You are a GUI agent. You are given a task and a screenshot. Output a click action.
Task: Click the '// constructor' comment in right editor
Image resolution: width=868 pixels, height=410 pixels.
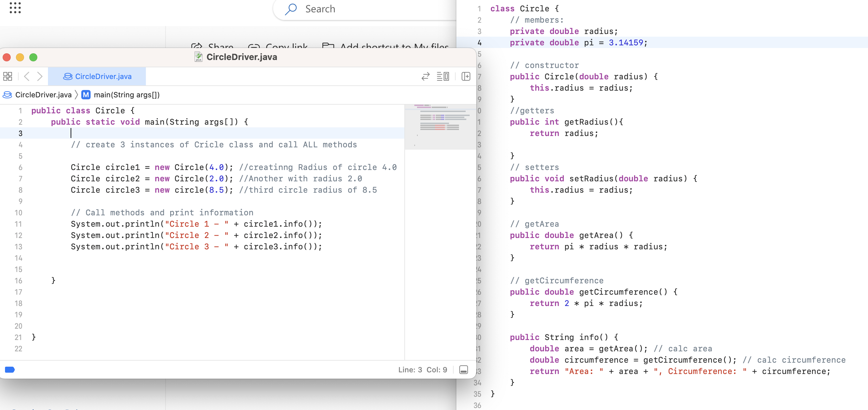(x=544, y=65)
